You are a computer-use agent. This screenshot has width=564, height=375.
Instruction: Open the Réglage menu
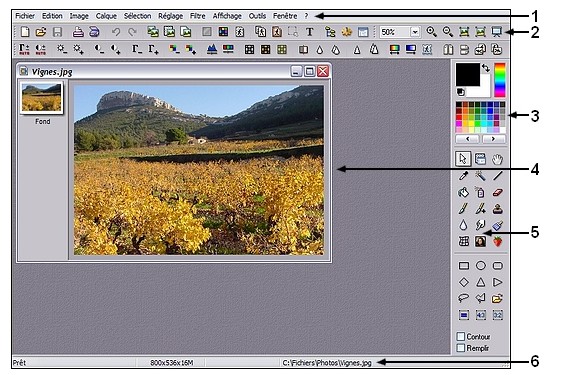tap(170, 16)
